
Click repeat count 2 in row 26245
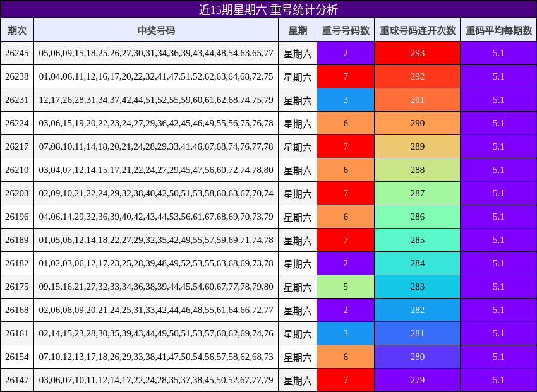(x=346, y=53)
